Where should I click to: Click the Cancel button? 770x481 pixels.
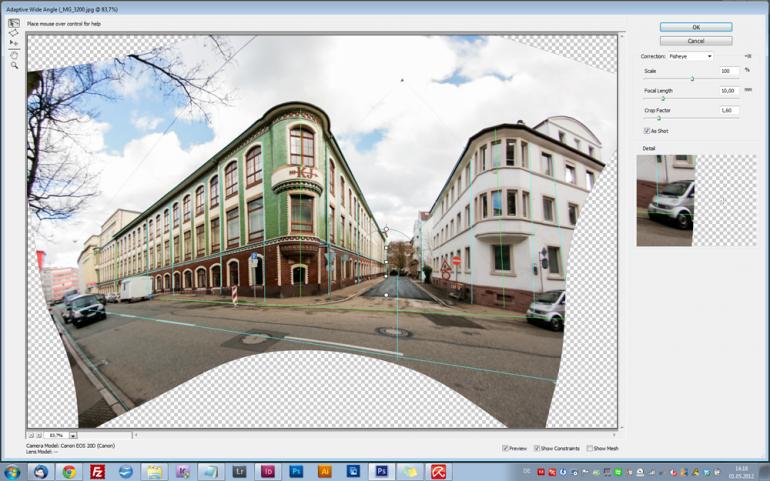click(696, 41)
